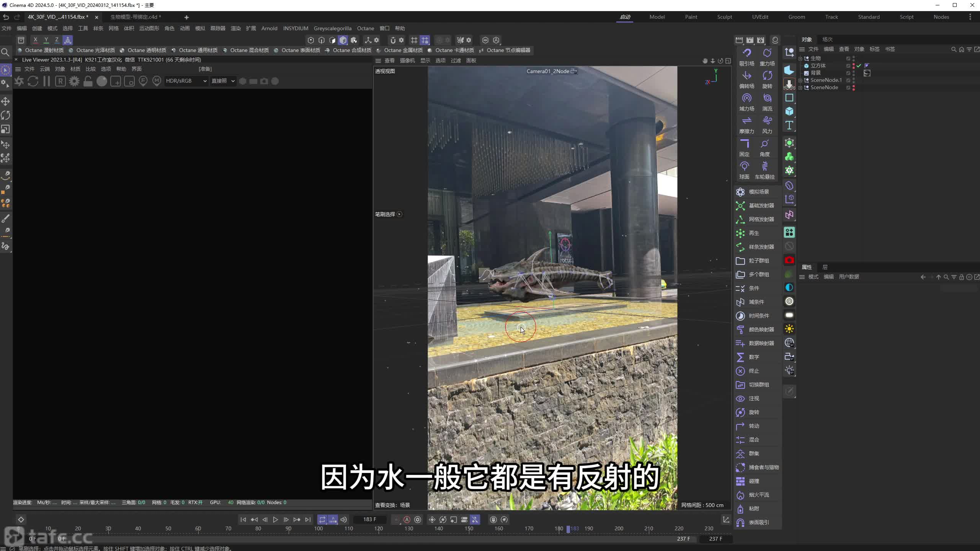The image size is (980, 551).
Task: Click the cube primitive icon in object palette
Action: click(x=789, y=111)
